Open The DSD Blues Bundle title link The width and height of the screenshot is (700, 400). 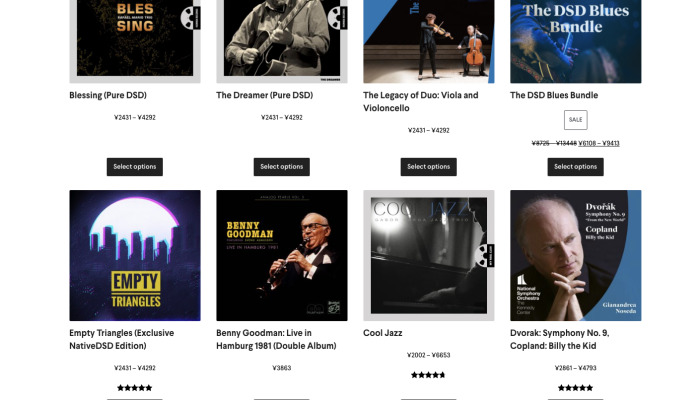tap(554, 95)
